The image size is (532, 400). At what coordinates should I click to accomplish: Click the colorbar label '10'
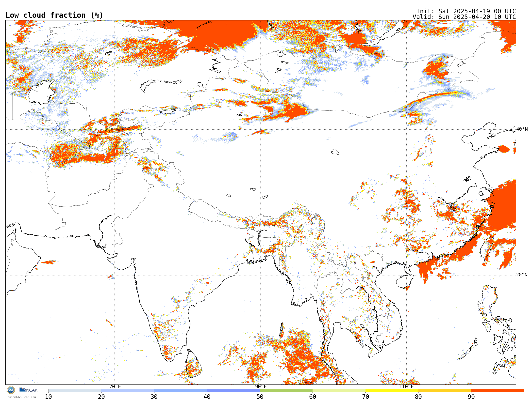pos(49,397)
